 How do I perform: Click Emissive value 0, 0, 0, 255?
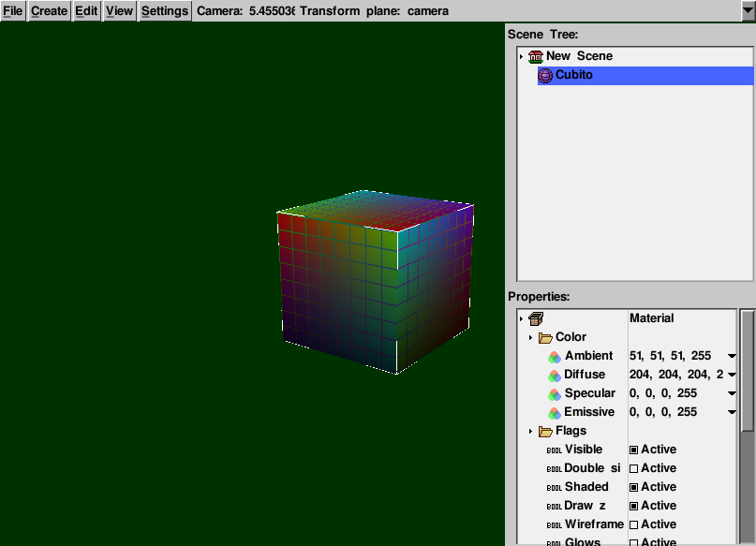point(663,412)
